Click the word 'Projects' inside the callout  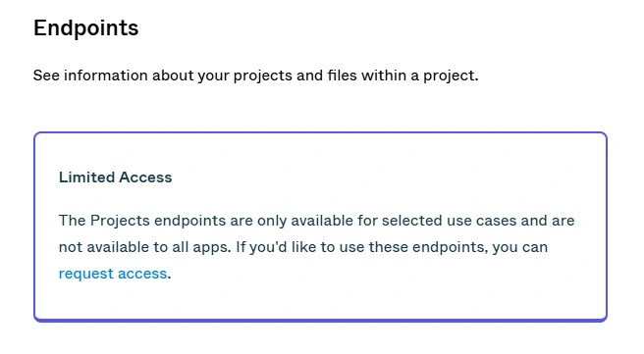pyautogui.click(x=120, y=221)
